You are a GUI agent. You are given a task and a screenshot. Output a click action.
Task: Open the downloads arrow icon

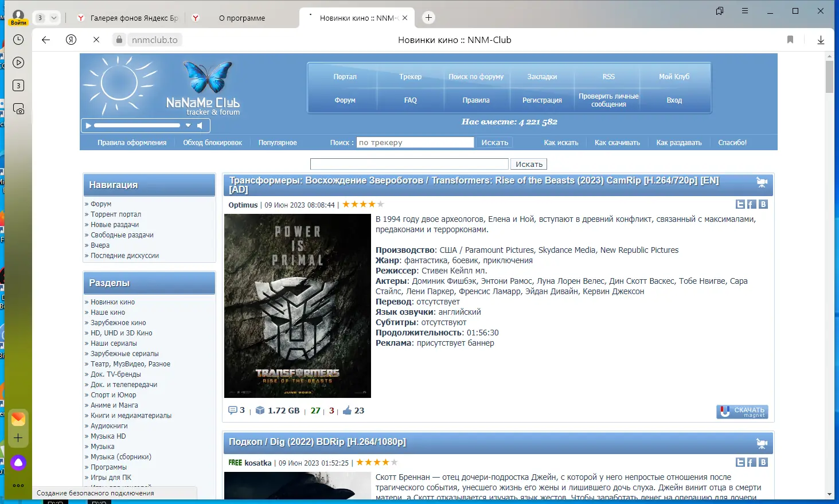coord(821,40)
